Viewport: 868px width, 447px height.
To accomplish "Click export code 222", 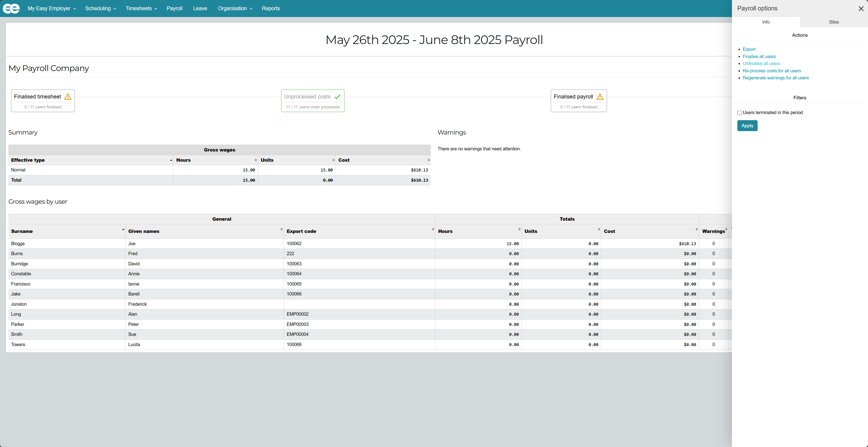I will point(290,254).
